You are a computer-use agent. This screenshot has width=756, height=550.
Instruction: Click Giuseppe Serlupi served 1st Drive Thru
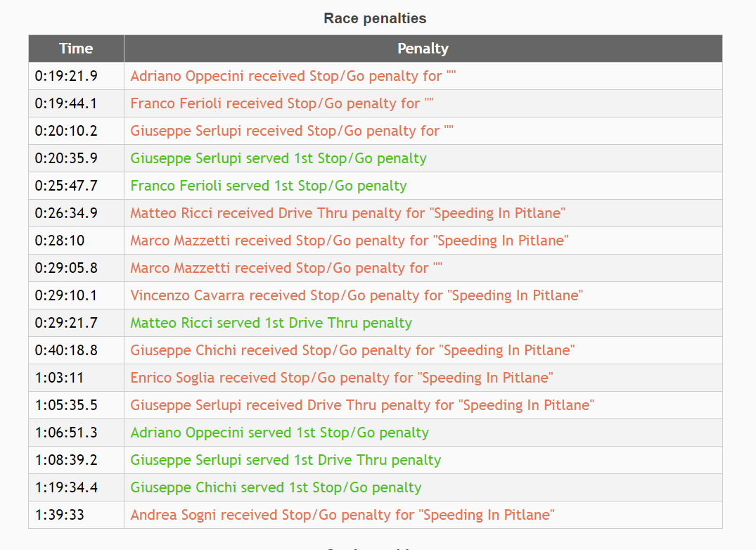coord(286,461)
